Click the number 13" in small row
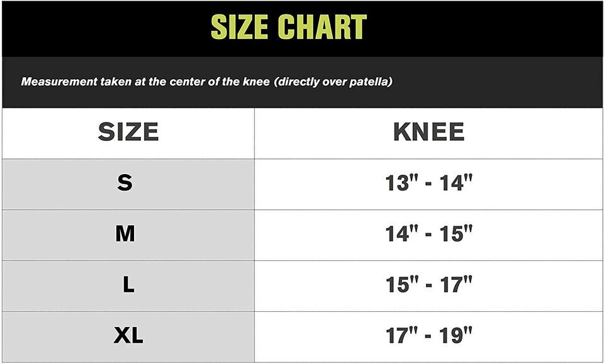604x364 pixels. pos(402,183)
